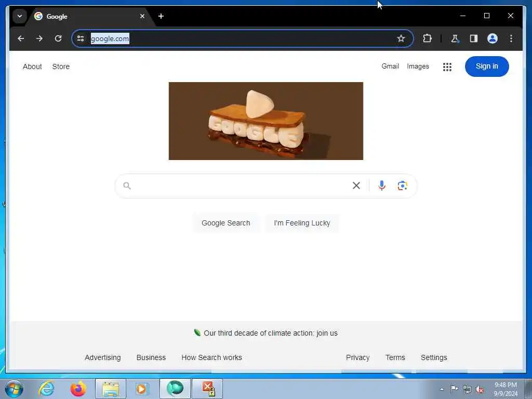This screenshot has height=399, width=532.
Task: Open Chrome Labs flask icon
Action: (455, 38)
